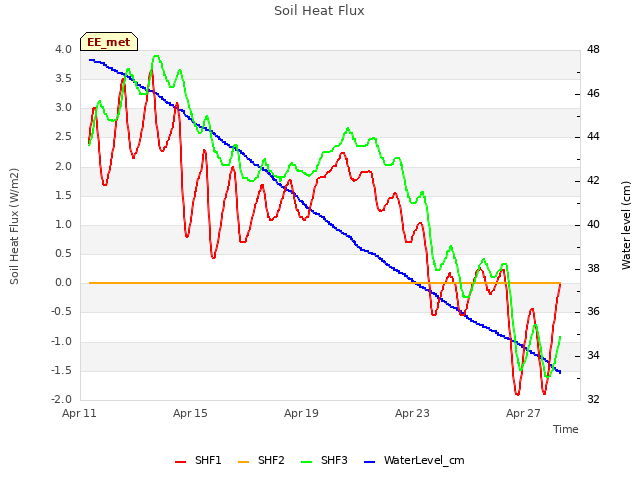Click the blue WaterLevel_cm legend swatch

point(369,462)
